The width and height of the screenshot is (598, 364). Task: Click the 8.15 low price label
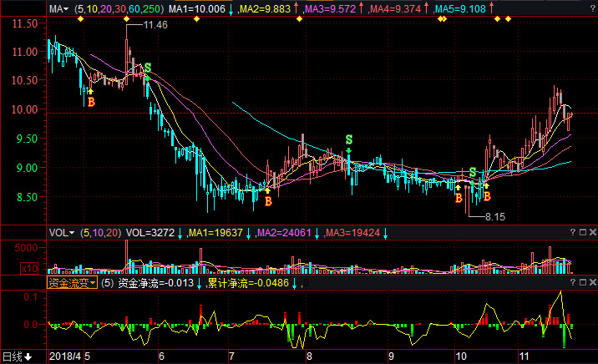tap(496, 216)
